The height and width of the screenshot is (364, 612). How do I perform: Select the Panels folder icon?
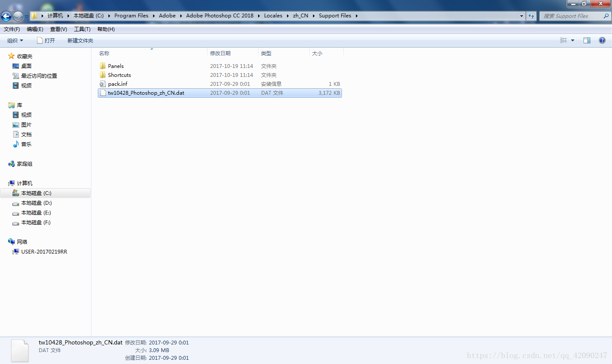(102, 66)
